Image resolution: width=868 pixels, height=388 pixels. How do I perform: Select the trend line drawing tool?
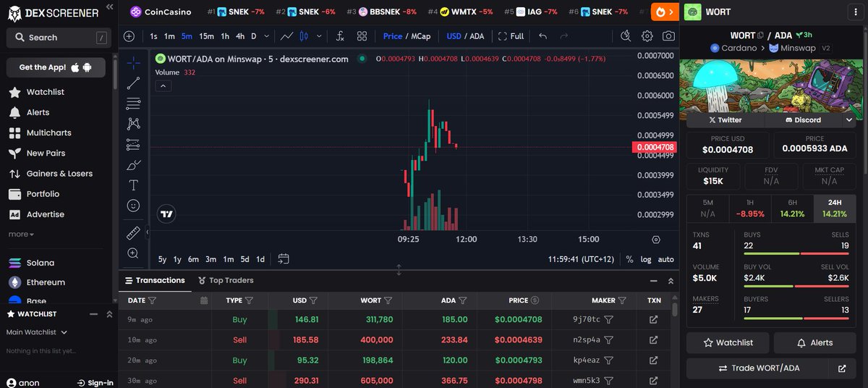[x=133, y=83]
